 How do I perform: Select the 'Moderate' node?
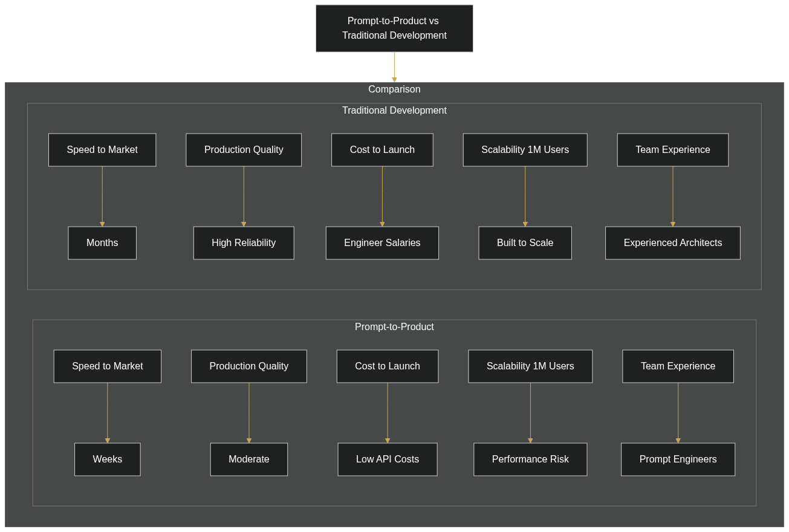click(249, 459)
